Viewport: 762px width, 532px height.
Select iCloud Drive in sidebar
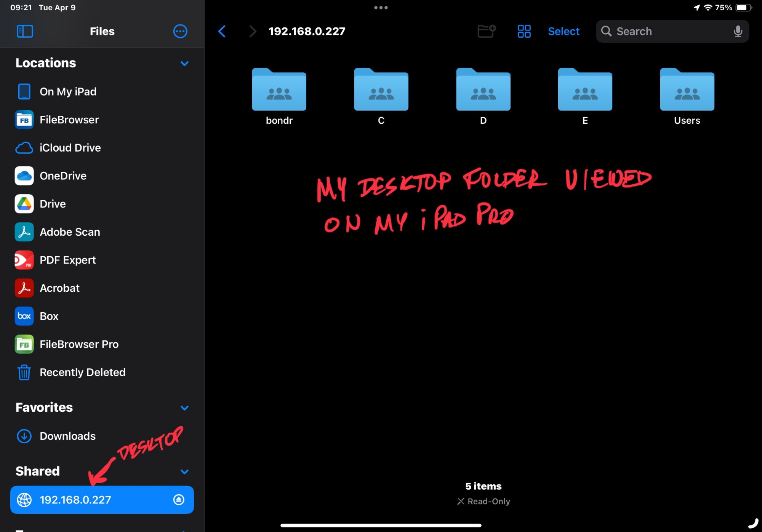70,148
